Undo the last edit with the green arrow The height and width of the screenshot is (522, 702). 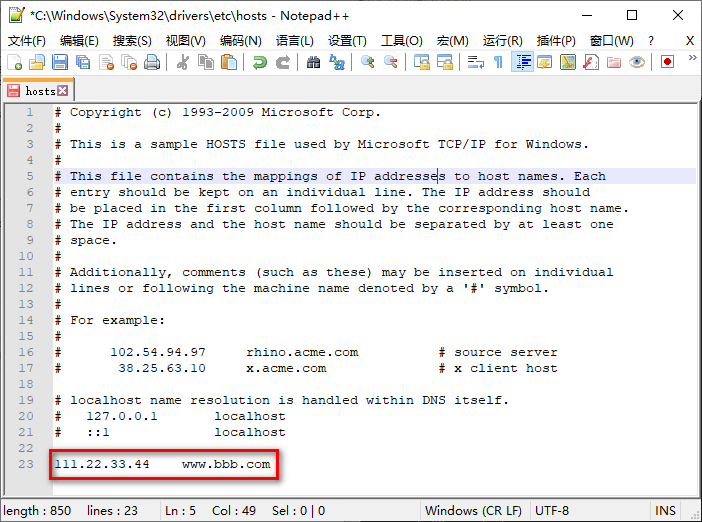(x=260, y=62)
